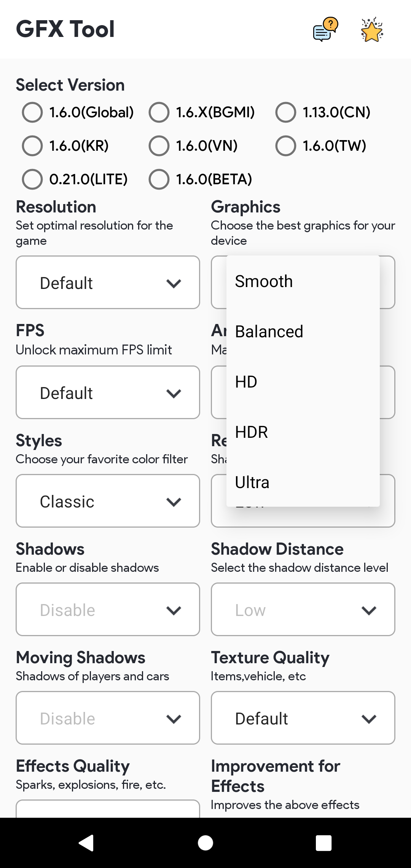This screenshot has width=411, height=868.
Task: Pick HDR in the graphics menu
Action: 252,432
